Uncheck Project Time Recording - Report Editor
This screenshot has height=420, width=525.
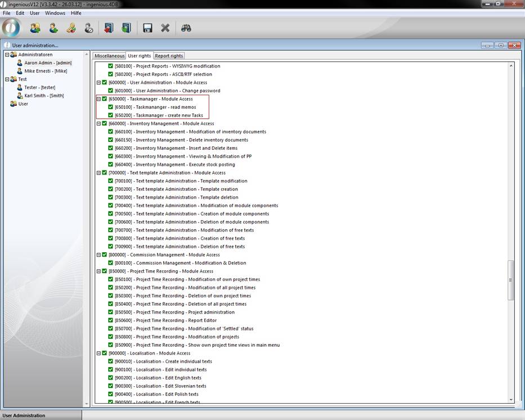point(111,320)
